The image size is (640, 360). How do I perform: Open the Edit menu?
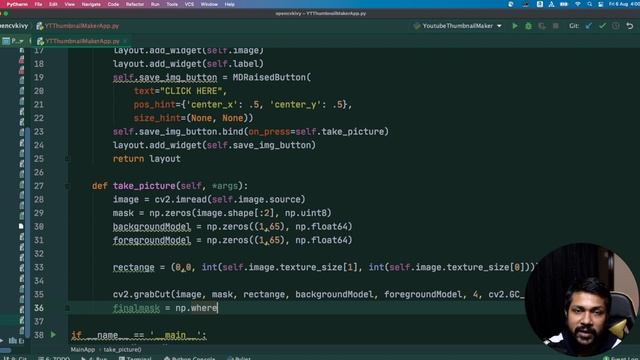(x=53, y=4)
